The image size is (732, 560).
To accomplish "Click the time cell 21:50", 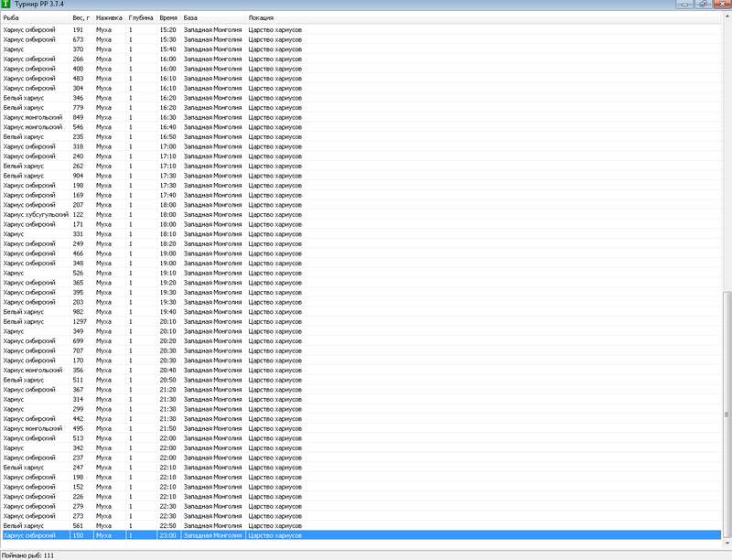I will pos(167,428).
